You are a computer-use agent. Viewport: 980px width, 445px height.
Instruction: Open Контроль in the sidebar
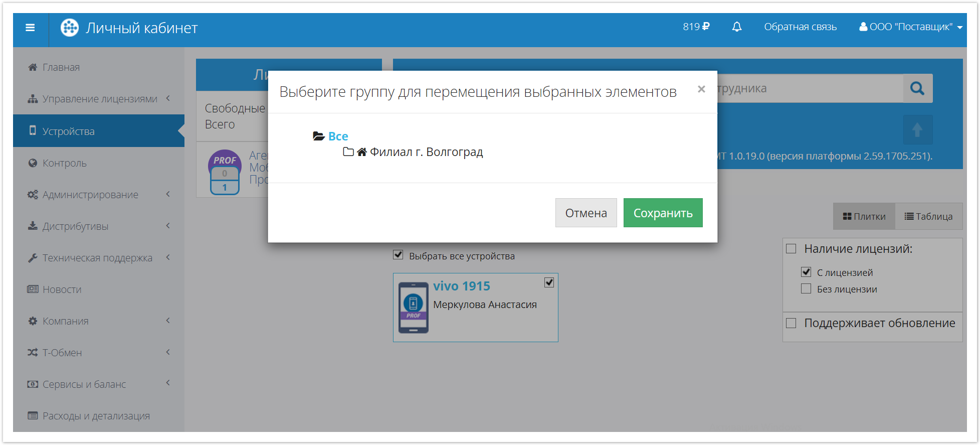click(64, 163)
